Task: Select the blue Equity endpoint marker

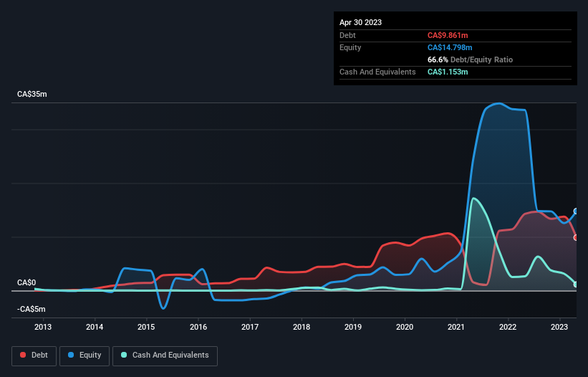Action: tap(576, 211)
